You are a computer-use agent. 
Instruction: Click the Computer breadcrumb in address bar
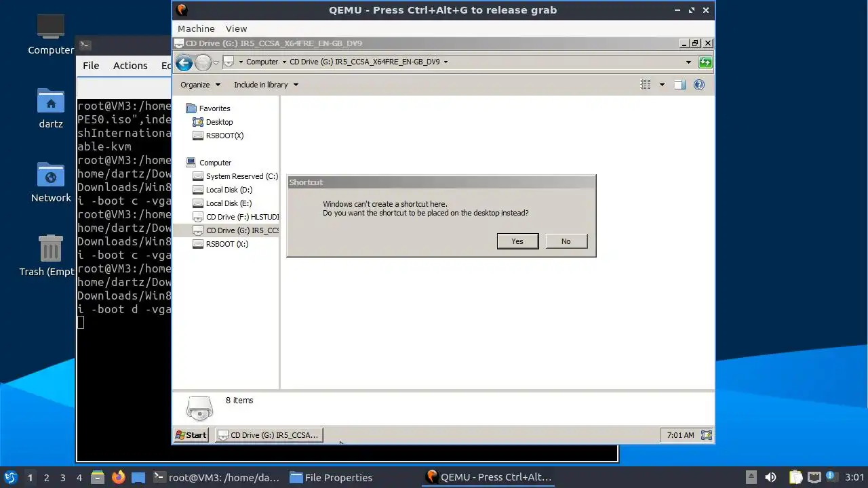262,62
